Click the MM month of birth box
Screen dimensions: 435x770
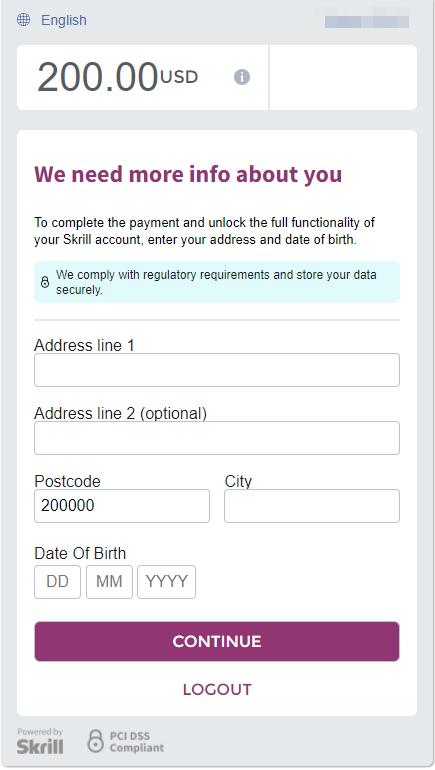[x=109, y=582]
